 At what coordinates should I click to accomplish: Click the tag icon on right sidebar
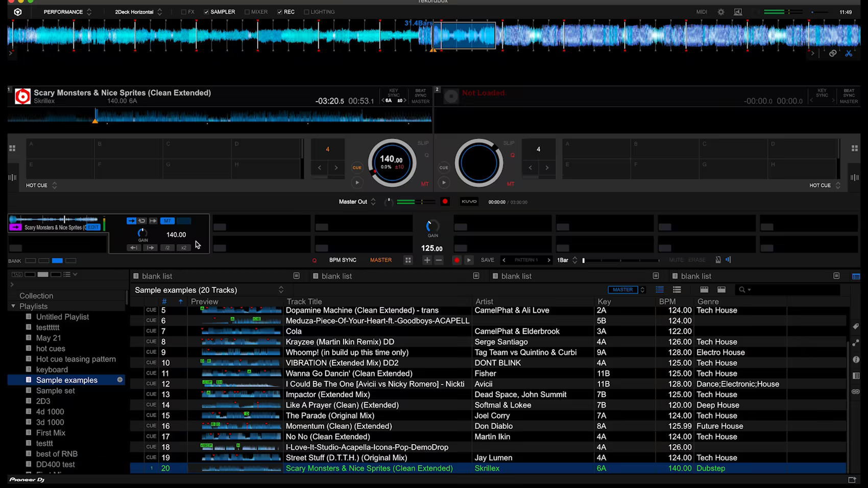pyautogui.click(x=856, y=327)
